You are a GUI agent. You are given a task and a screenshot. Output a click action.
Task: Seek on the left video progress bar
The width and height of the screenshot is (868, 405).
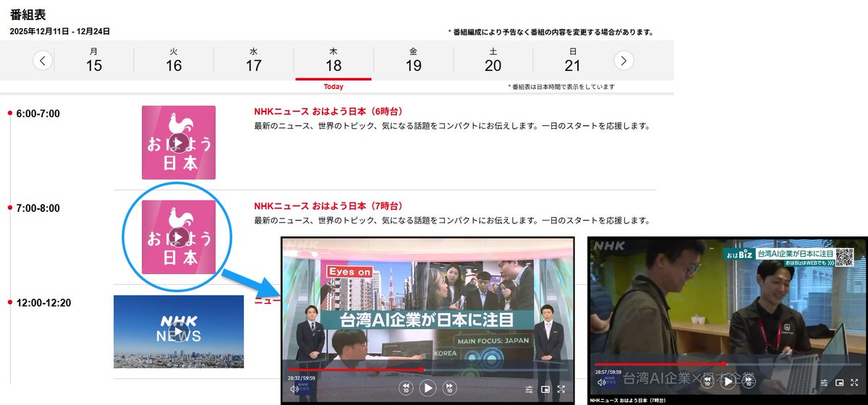pyautogui.click(x=427, y=369)
